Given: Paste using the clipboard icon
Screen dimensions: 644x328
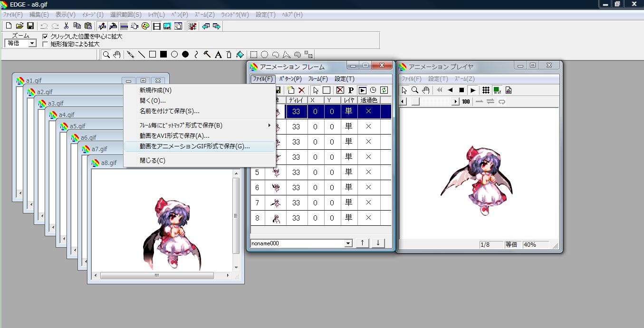Looking at the screenshot, I should point(88,26).
